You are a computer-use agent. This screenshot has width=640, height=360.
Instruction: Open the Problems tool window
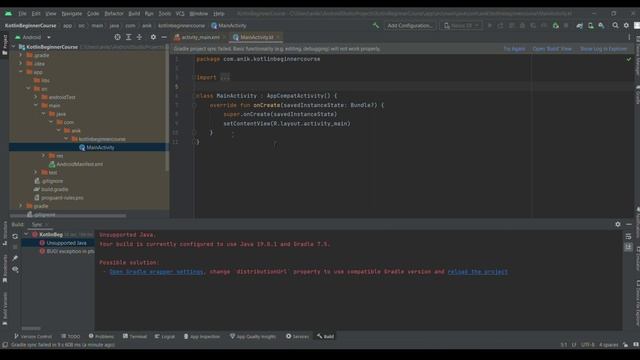101,336
